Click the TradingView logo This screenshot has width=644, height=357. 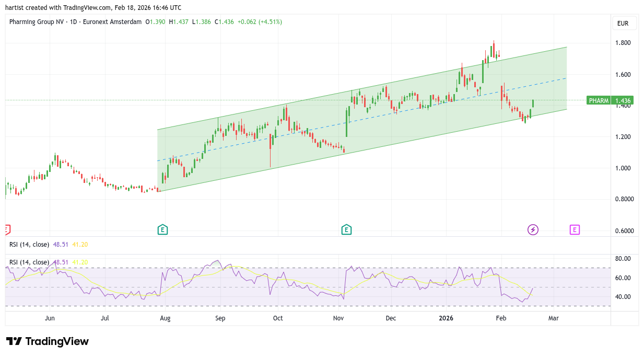pos(48,341)
